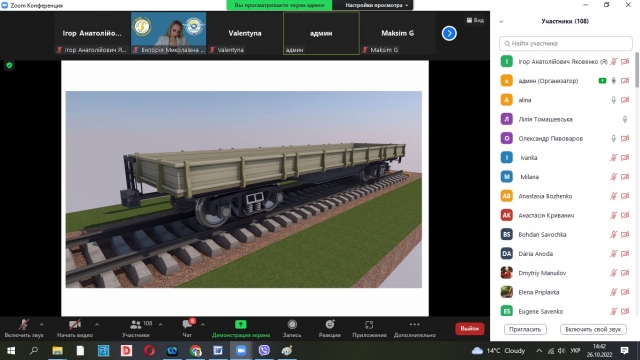Open the Настройки просмотра dropdown

point(376,5)
